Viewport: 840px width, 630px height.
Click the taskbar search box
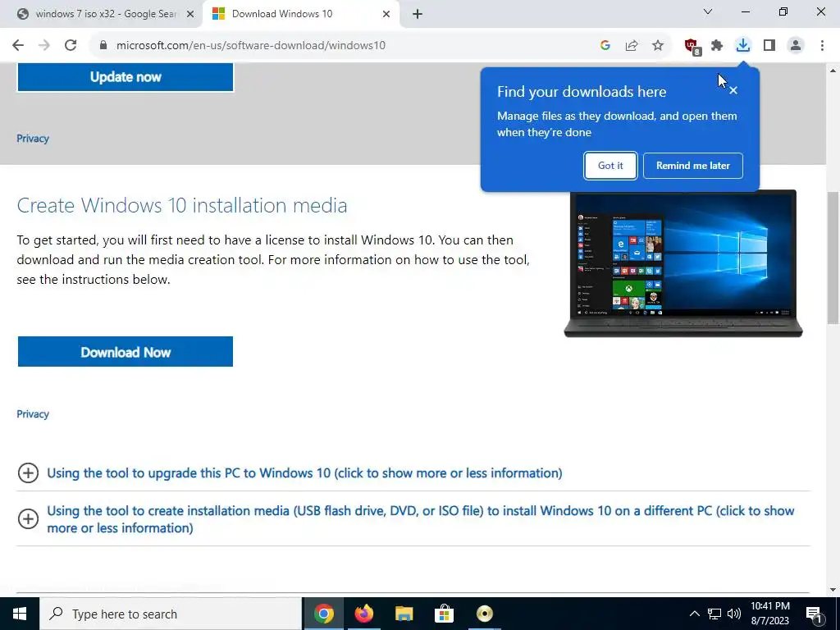pos(171,614)
